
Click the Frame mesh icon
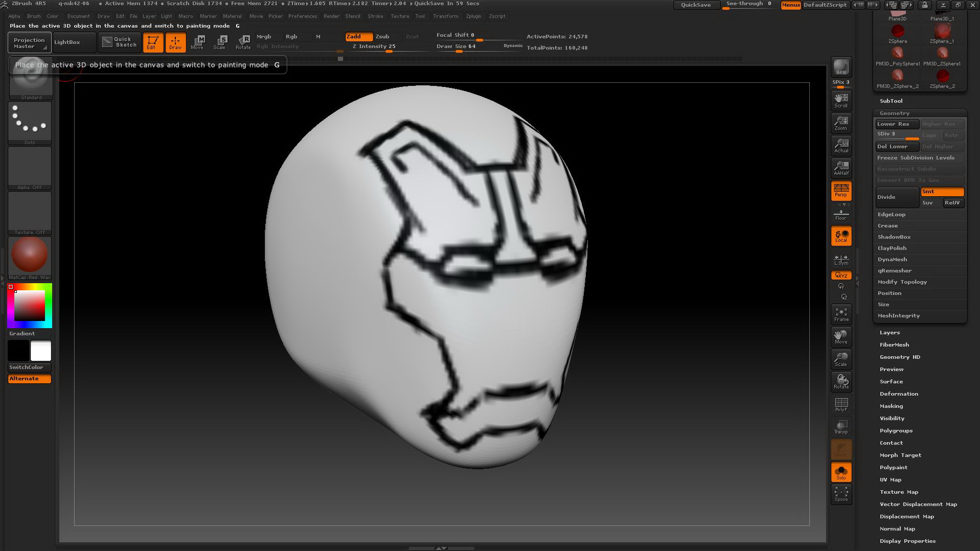pyautogui.click(x=841, y=314)
